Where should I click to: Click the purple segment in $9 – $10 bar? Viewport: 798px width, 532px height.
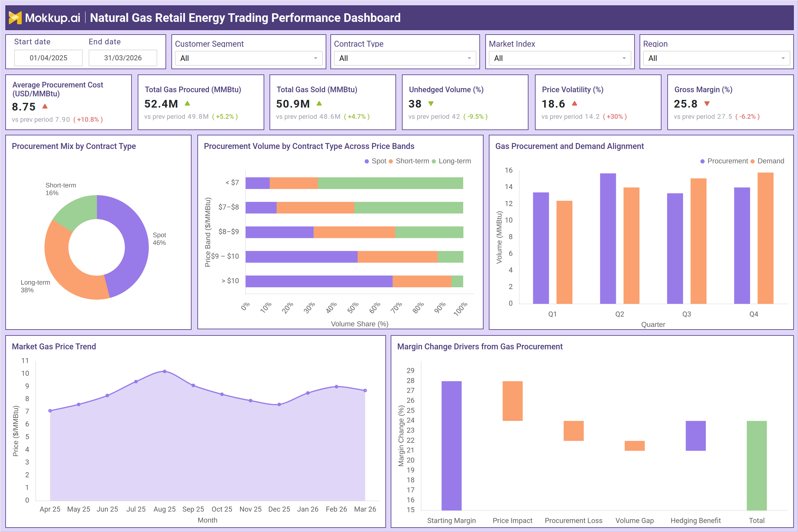(301, 257)
